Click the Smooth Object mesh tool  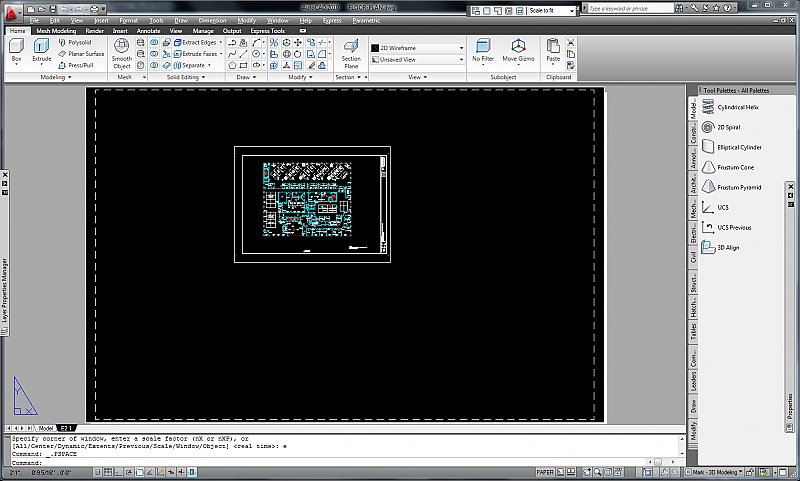(121, 54)
